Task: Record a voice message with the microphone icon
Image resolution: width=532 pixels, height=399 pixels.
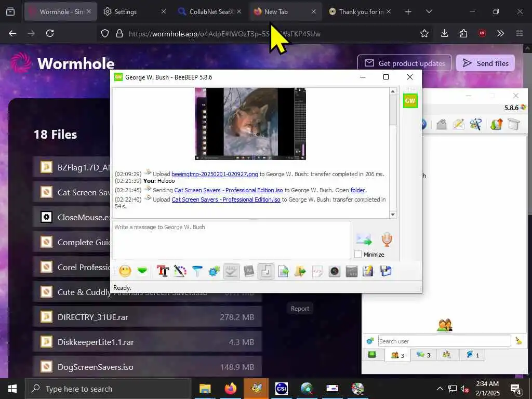Action: coord(387,240)
